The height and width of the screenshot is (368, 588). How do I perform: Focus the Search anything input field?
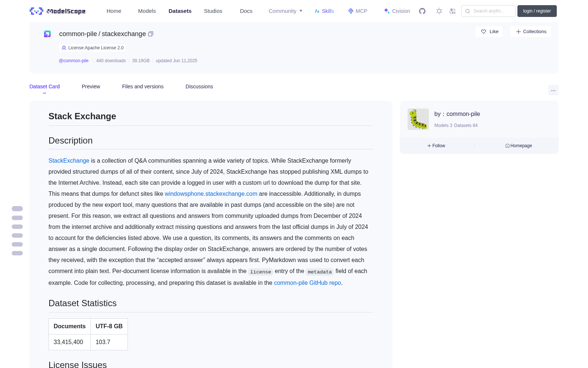488,11
